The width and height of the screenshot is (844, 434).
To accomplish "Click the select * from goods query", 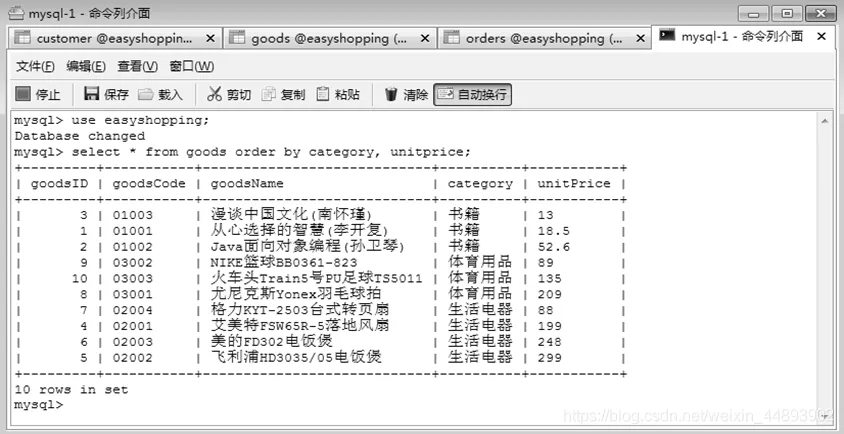I will [271, 152].
